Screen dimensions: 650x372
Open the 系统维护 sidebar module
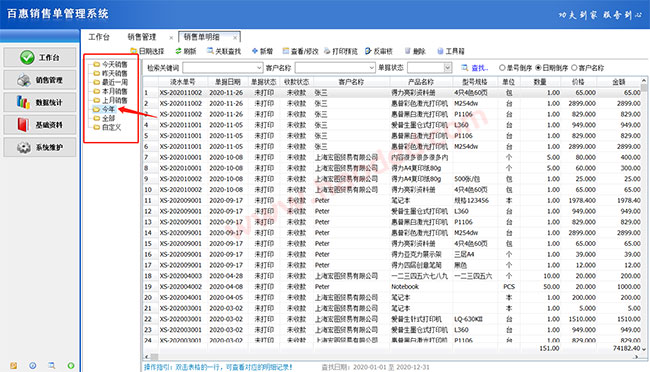pyautogui.click(x=40, y=147)
